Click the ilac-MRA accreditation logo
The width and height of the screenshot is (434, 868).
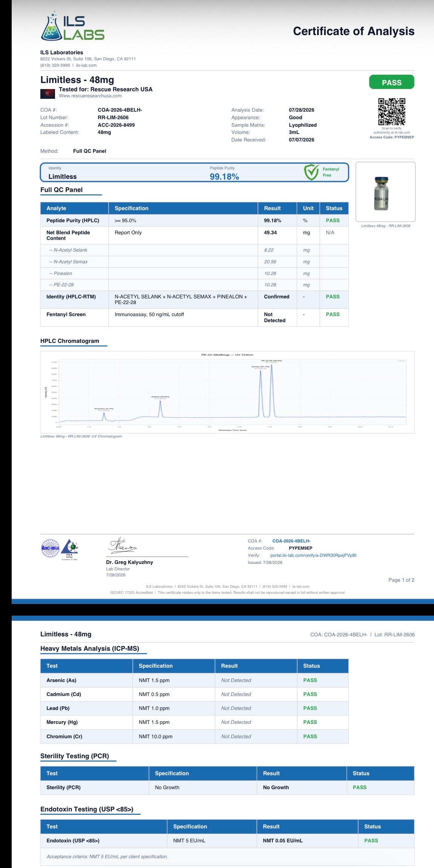coord(50,548)
